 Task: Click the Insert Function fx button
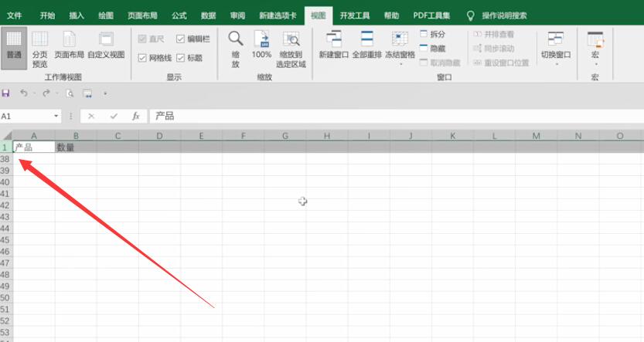[136, 117]
